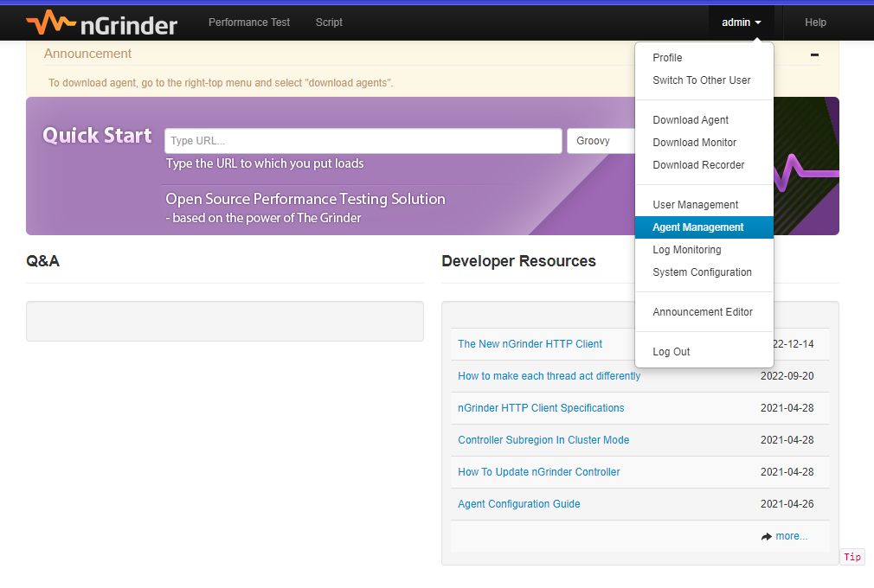Open How to make each thread act differently

(549, 376)
